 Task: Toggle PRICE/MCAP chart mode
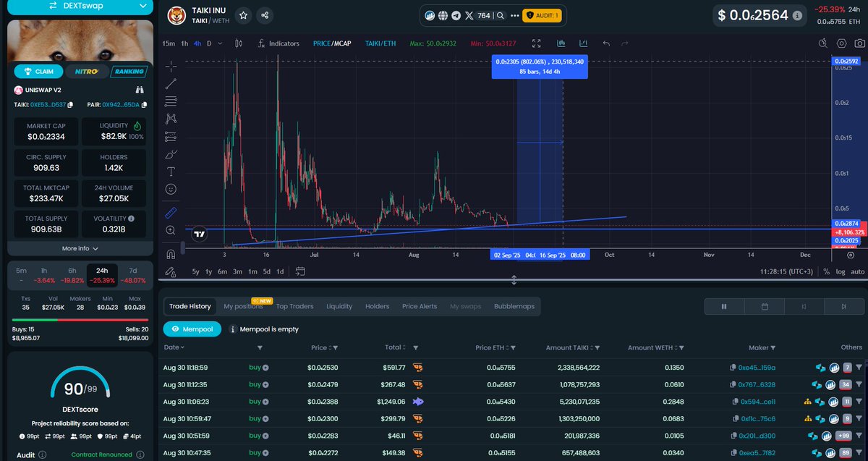click(x=332, y=43)
